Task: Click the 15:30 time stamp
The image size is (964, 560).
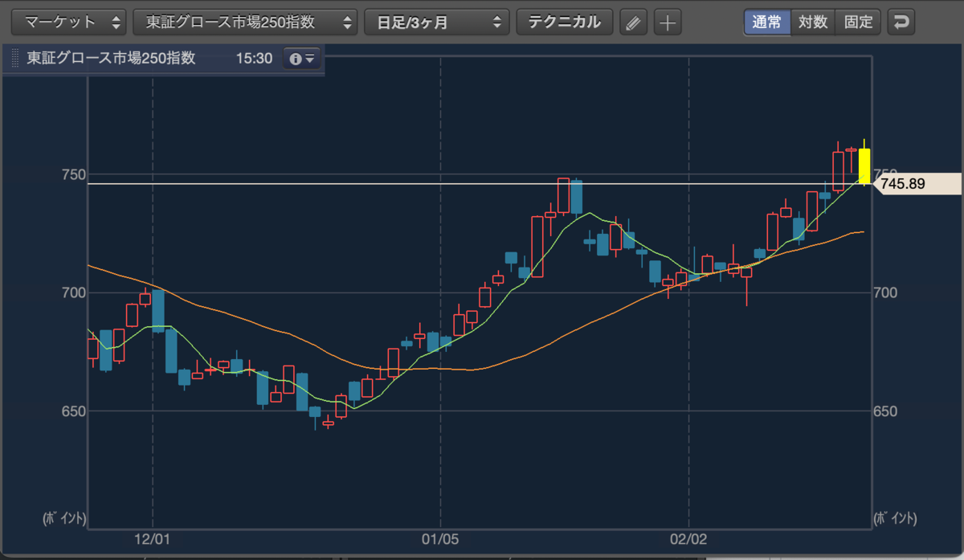Action: (x=255, y=59)
